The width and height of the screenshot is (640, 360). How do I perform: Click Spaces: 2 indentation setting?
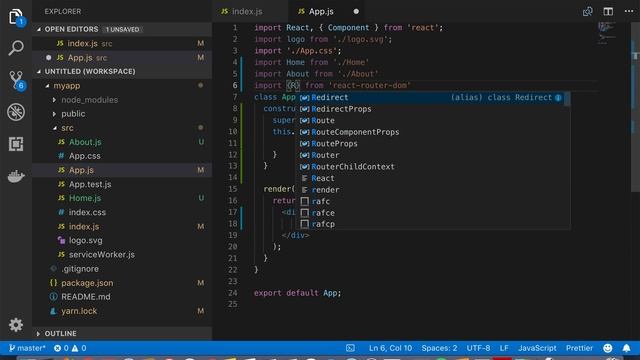pos(439,348)
